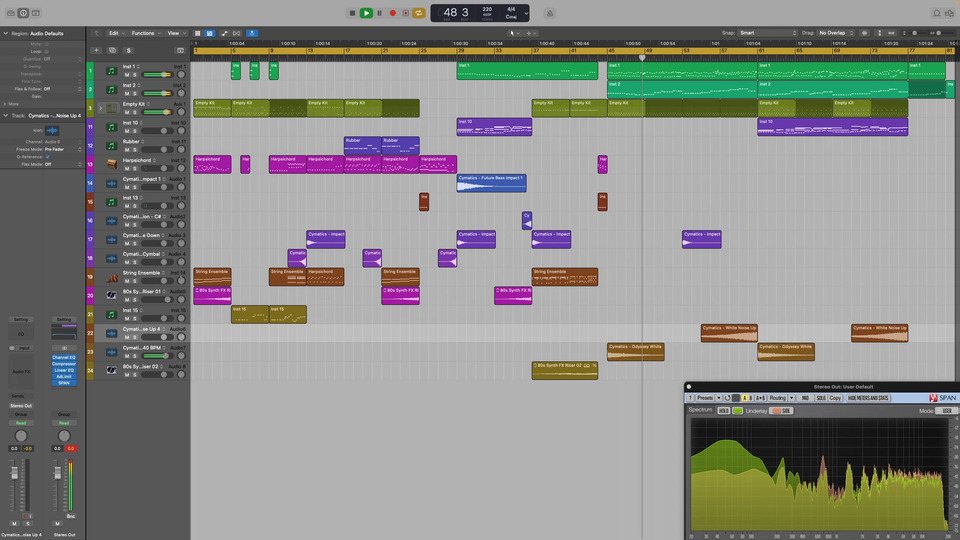Expand the More disclosure in Region inspector
Screen dimensions: 960x540
(6, 104)
